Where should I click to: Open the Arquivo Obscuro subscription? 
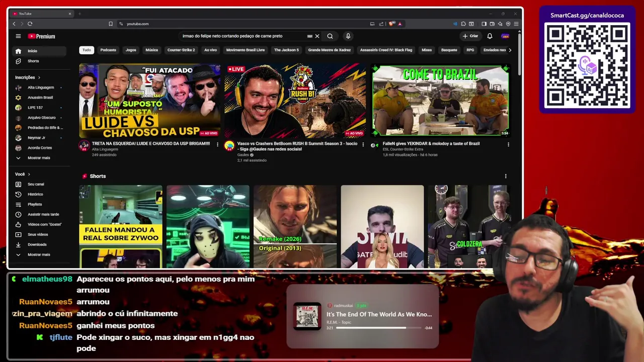tap(40, 118)
